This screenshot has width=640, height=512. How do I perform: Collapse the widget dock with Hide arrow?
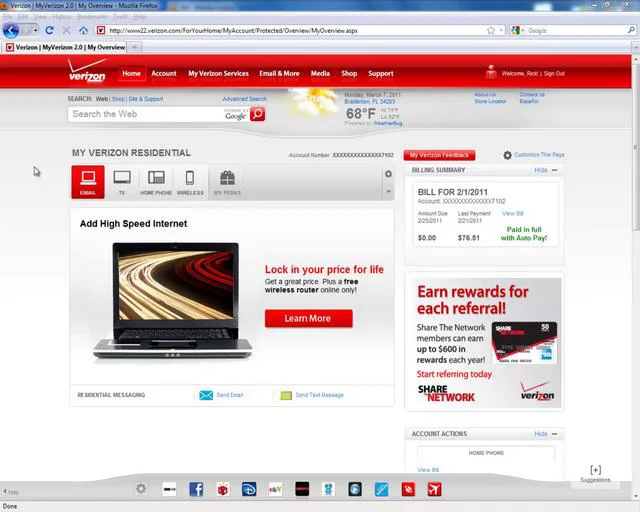pyautogui.click(x=10, y=492)
